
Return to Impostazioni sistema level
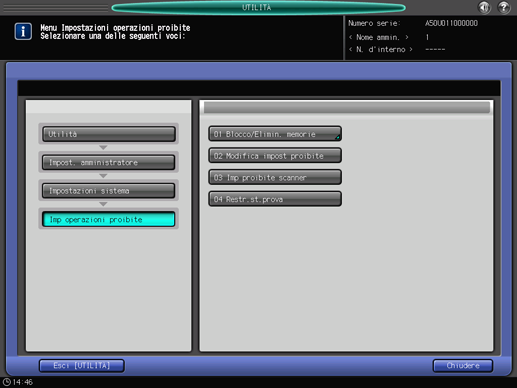(109, 191)
